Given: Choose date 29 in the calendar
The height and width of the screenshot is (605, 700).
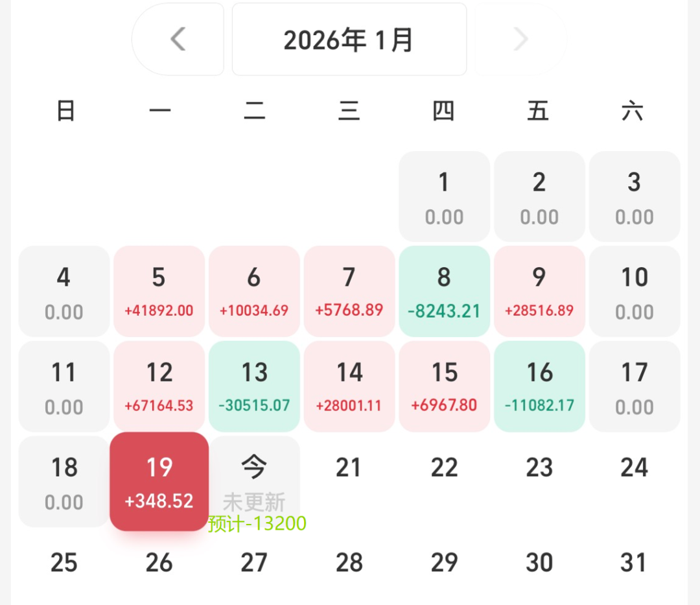Looking at the screenshot, I should [x=444, y=563].
